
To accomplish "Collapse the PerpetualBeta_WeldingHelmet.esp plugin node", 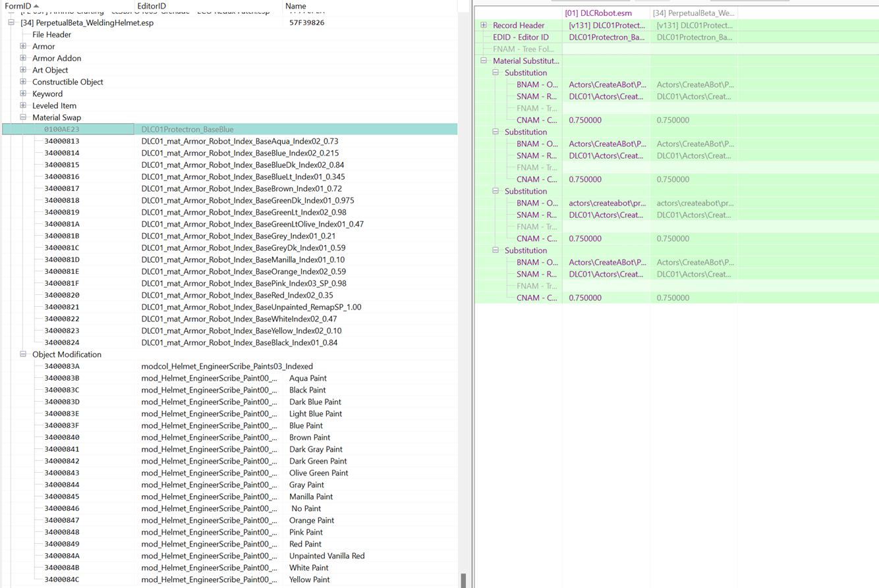I will coord(11,22).
